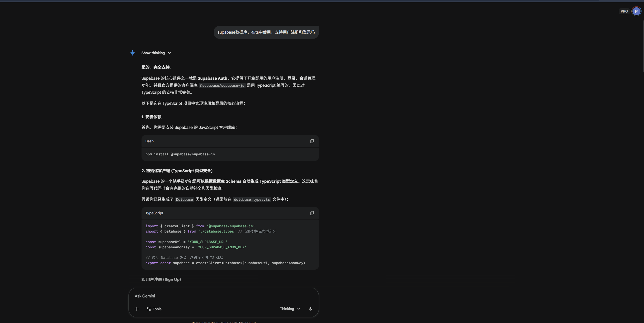Copy the TypeScript code block
Screen dimensions: 644x323
[x=312, y=213]
